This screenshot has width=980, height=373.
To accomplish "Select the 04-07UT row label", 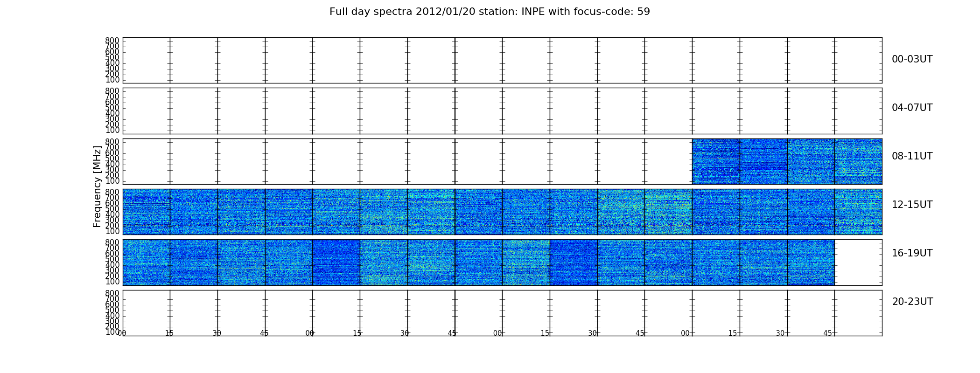I will point(912,108).
